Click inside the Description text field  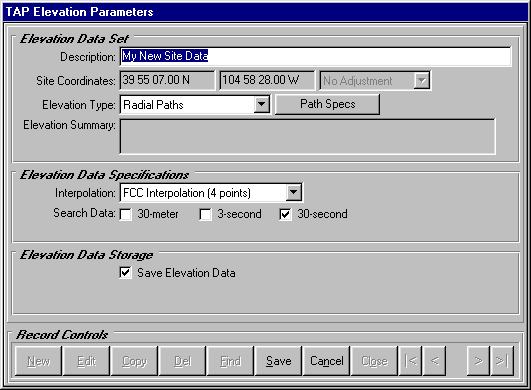tap(316, 56)
